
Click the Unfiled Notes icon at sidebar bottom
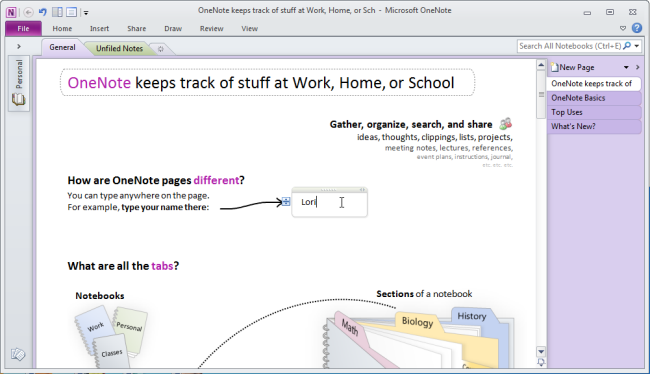18,355
